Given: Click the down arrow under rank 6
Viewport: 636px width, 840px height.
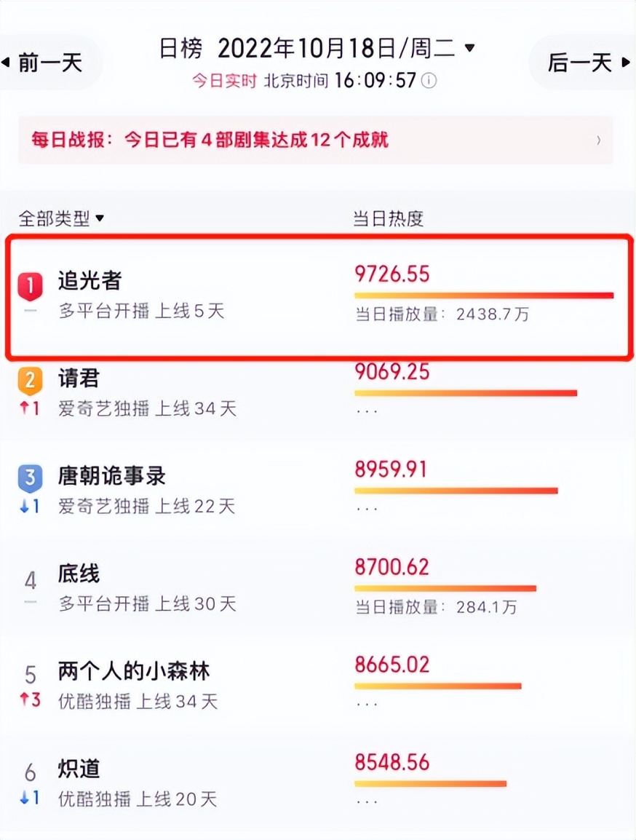Looking at the screenshot, I should [23, 798].
